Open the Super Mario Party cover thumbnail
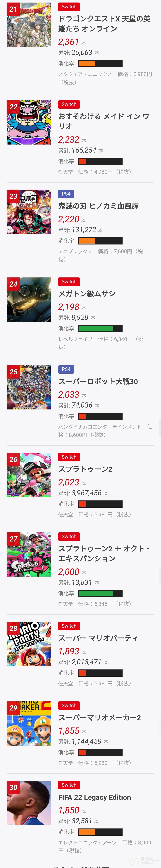Image resolution: width=161 pixels, height=868 pixels. pyautogui.click(x=29, y=644)
